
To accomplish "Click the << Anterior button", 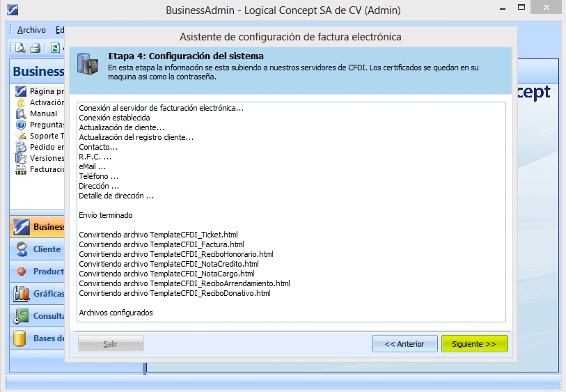I will 404,344.
